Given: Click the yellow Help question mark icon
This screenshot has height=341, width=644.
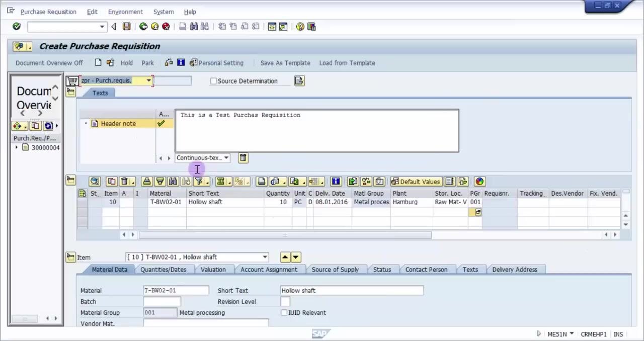Looking at the screenshot, I should [x=300, y=27].
